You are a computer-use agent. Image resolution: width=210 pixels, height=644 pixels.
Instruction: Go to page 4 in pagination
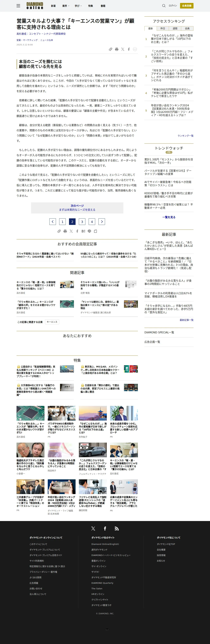(92, 221)
